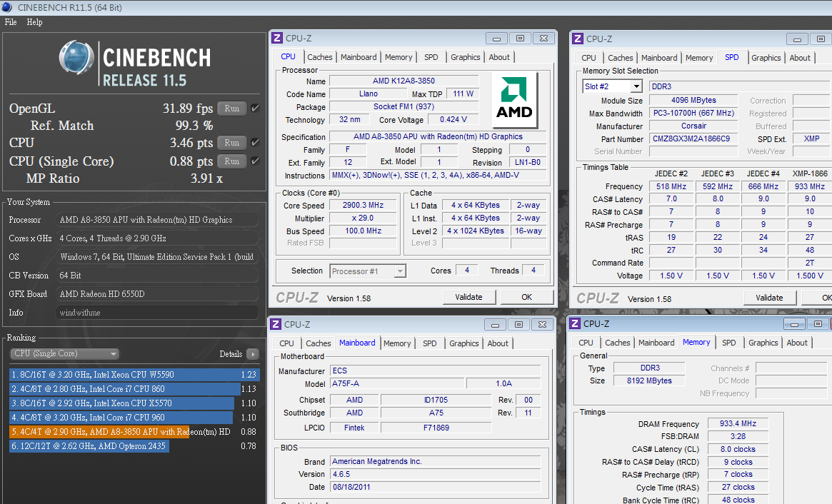
Task: Click the GFX Board field AMD Radeon HD 6550D
Action: (x=157, y=294)
